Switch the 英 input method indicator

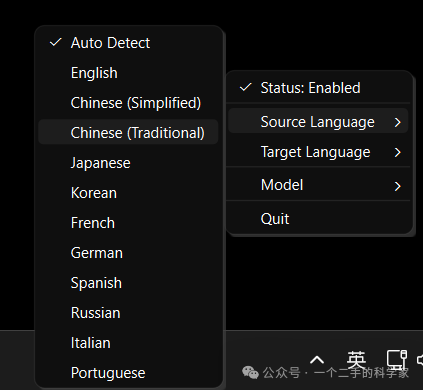click(356, 360)
